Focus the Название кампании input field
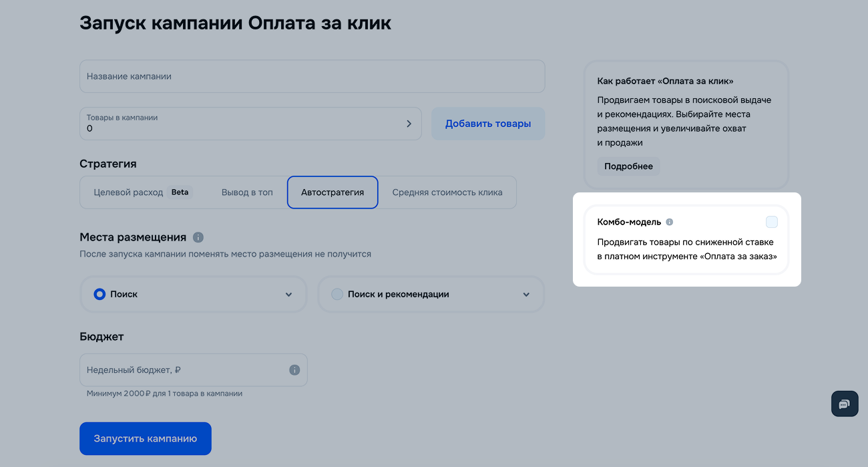 coord(312,77)
